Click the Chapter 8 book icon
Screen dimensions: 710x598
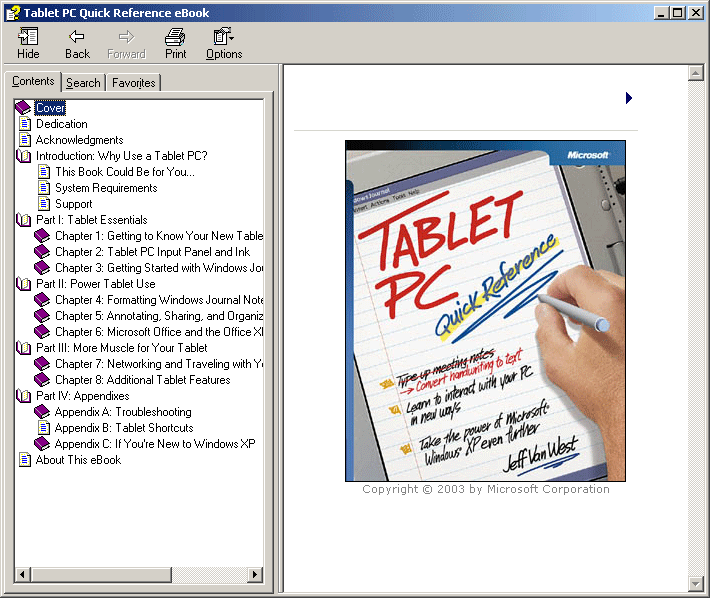pos(42,380)
